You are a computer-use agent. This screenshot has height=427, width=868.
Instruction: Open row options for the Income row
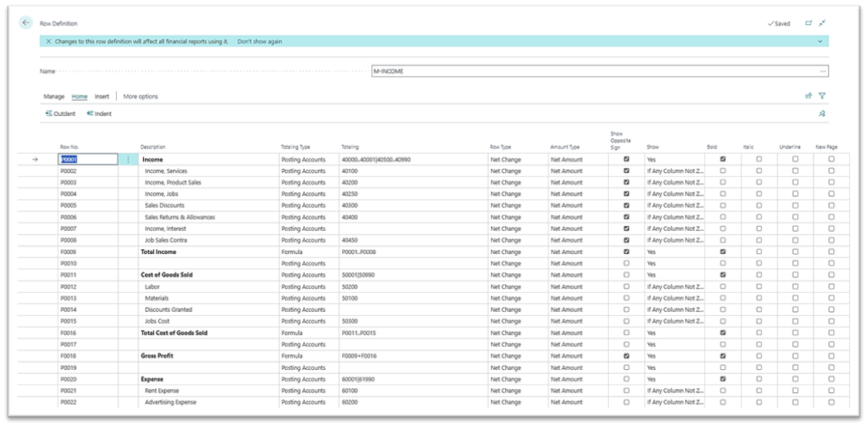coord(128,160)
